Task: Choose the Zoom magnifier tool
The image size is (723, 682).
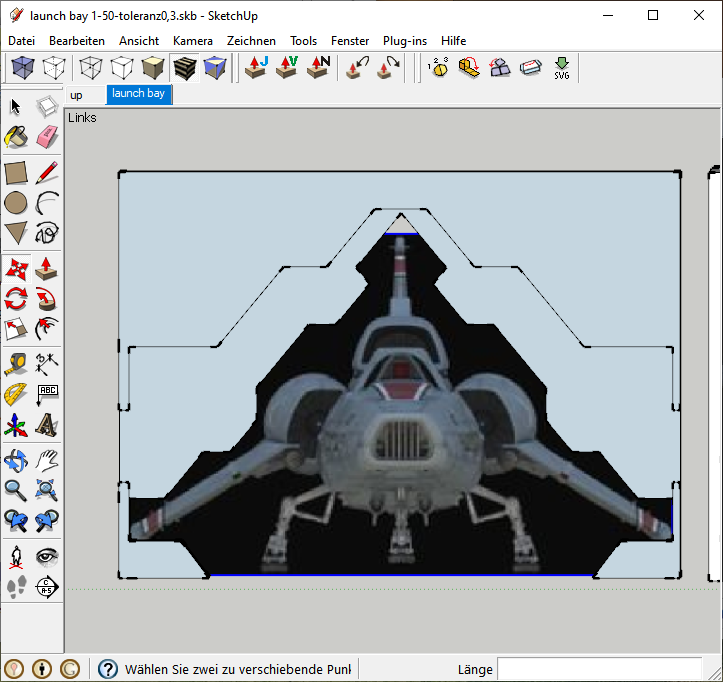Action: pyautogui.click(x=16, y=490)
